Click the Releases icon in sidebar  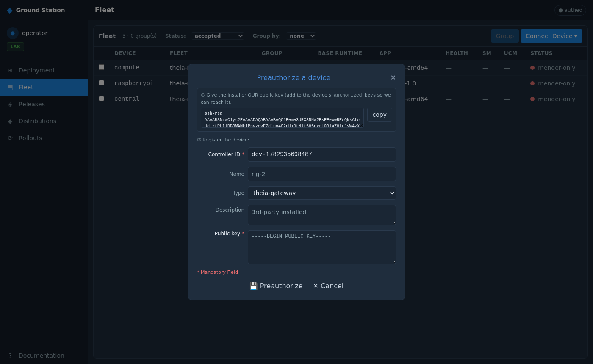coord(10,104)
